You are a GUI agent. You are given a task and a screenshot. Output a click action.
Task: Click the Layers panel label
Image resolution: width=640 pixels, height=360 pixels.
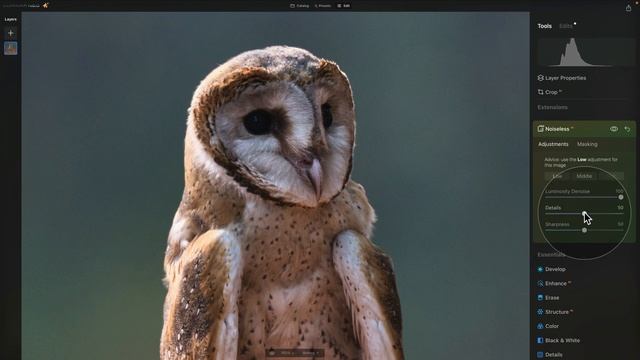11,19
